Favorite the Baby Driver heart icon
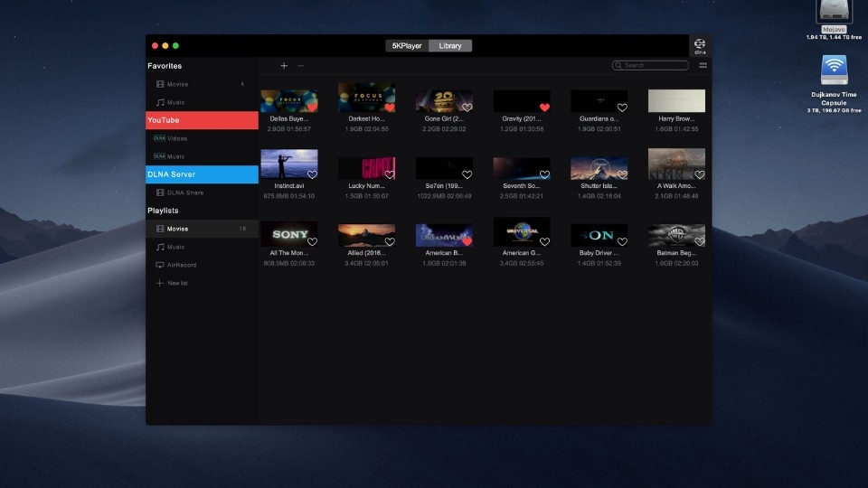Screen dimensions: 868x488 click(622, 242)
